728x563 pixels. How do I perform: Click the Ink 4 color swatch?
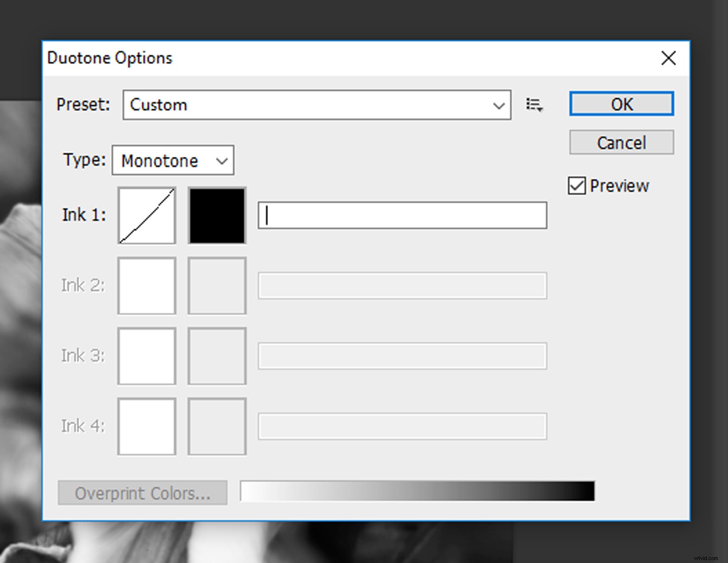click(x=216, y=427)
